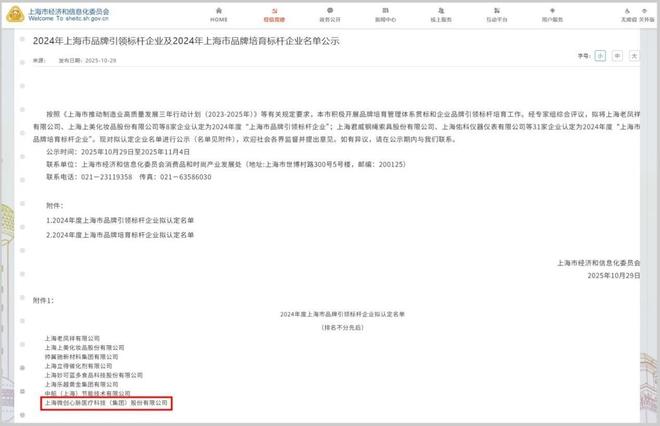The height and width of the screenshot is (426, 660).
Task: Click the 发布日期 2025-10-29 text
Action: [87, 61]
